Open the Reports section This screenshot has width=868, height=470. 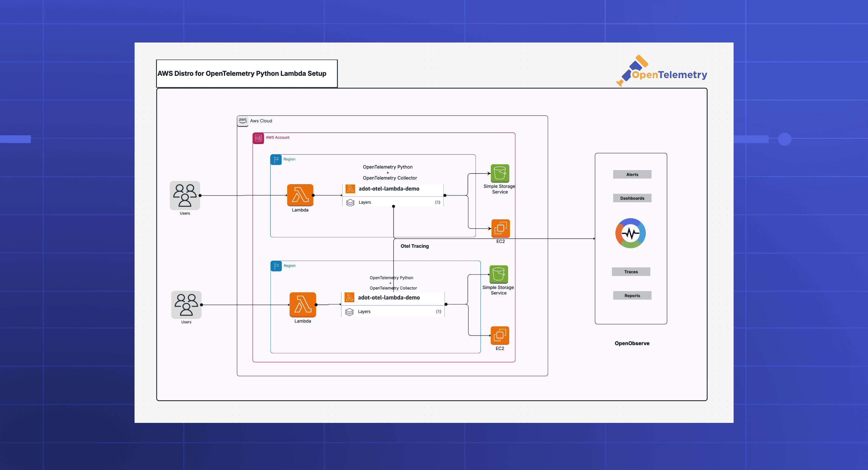632,295
